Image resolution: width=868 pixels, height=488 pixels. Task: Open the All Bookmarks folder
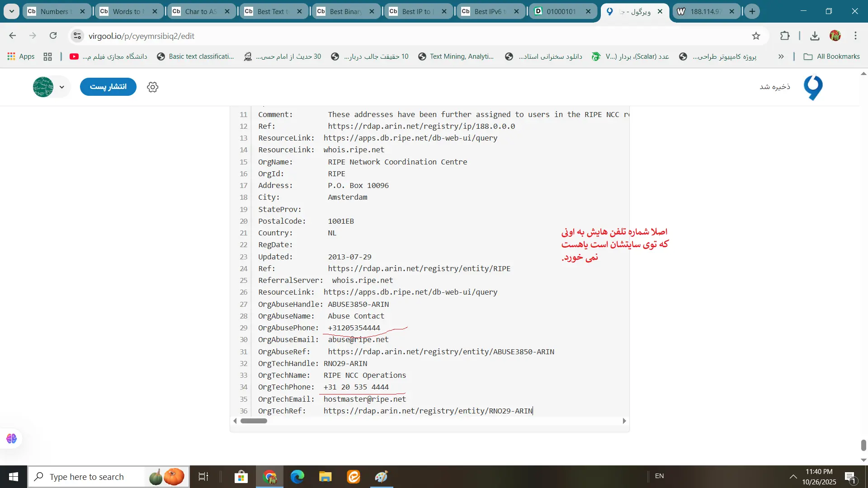point(832,56)
